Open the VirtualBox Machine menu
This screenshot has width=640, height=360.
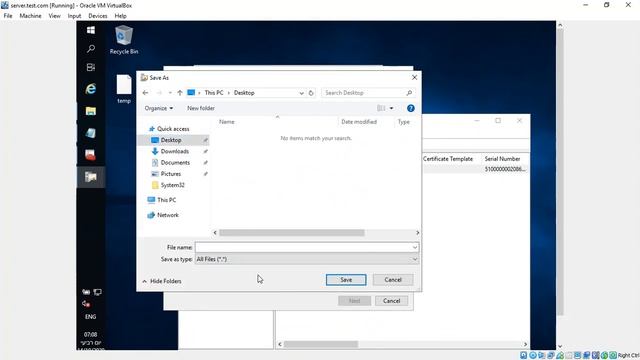click(x=30, y=16)
